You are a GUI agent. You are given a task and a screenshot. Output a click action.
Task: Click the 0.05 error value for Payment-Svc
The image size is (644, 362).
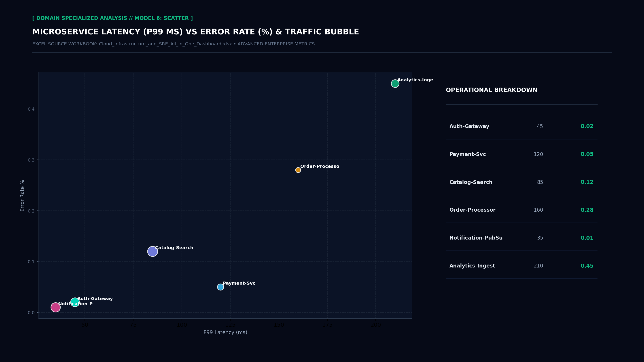pos(587,154)
